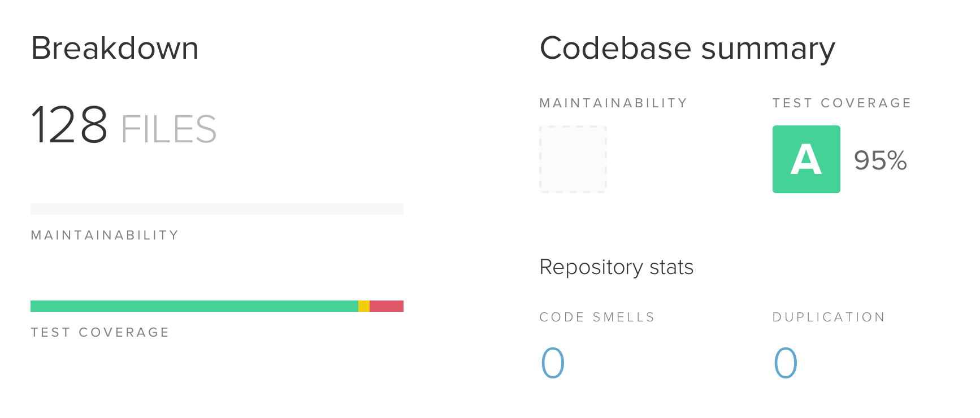This screenshot has height=418, width=980.
Task: Click the green letter A coverage badge
Action: pos(806,159)
